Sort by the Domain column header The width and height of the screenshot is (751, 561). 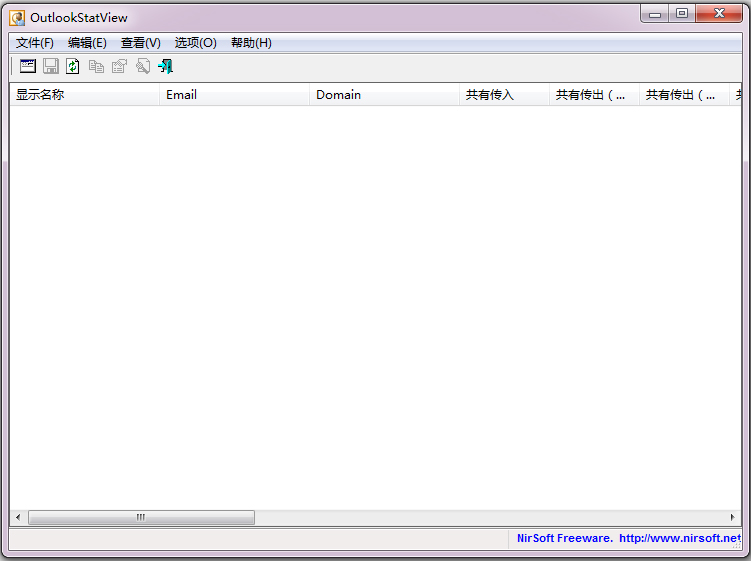[x=384, y=95]
